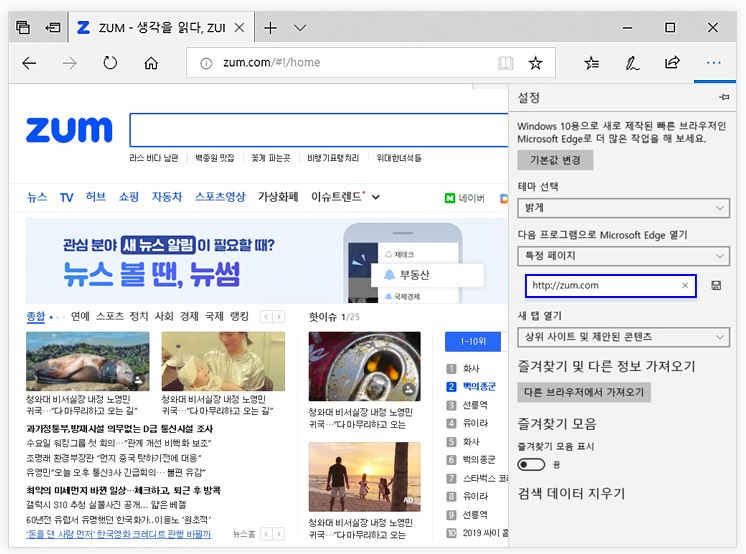Click next arrow beside news category tabs
The image size is (746, 554).
[x=279, y=317]
